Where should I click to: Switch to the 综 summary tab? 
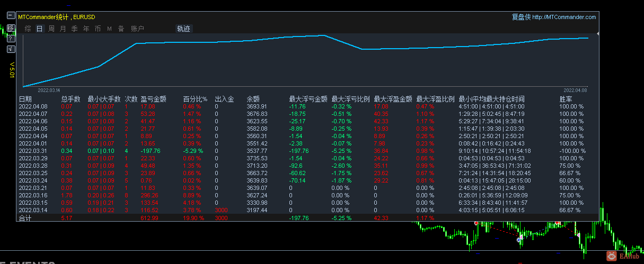tap(28, 29)
